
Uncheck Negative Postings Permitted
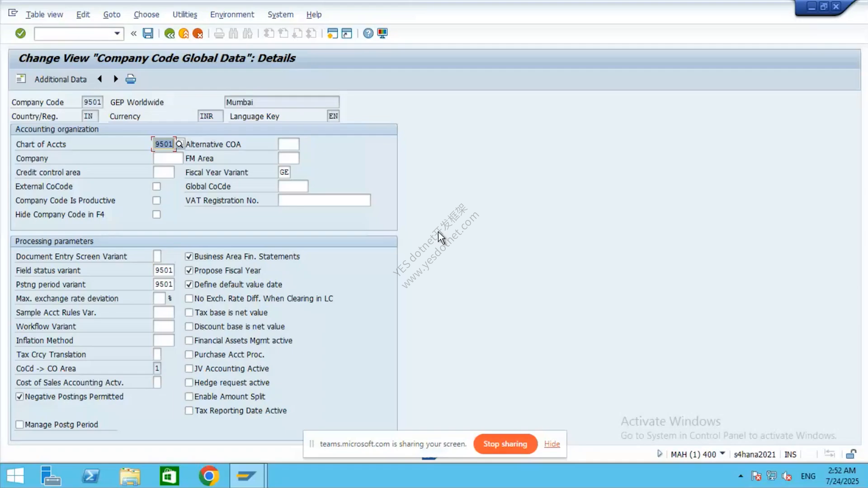coord(19,397)
